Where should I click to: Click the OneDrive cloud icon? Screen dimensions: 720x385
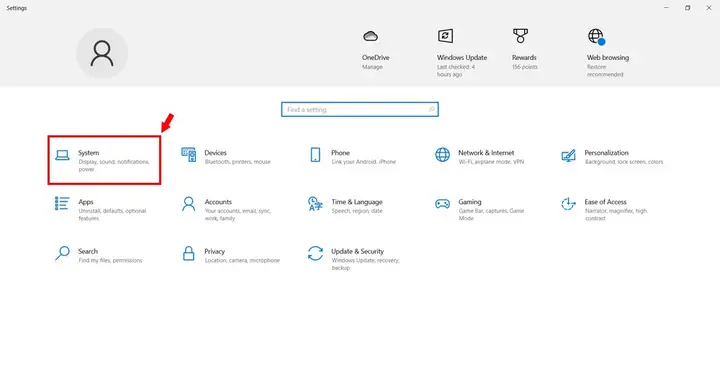point(371,36)
